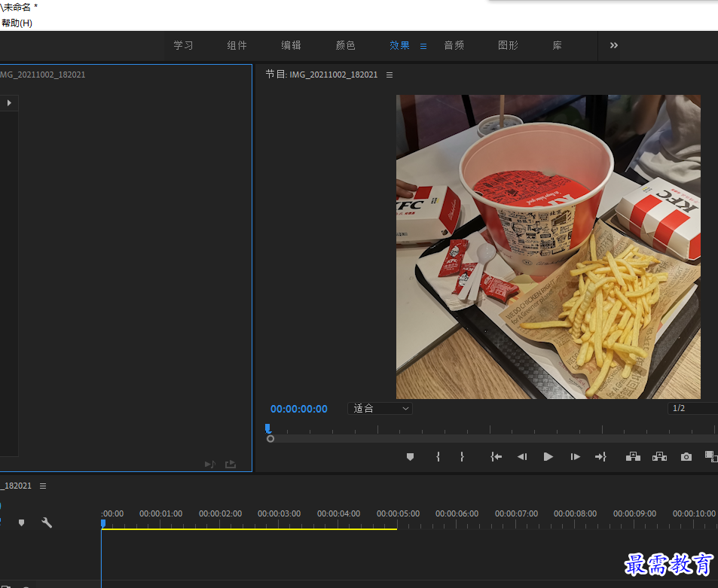Screen dimensions: 718x588
Task: Open the 适合 zoom level dropdown
Action: [x=380, y=409]
